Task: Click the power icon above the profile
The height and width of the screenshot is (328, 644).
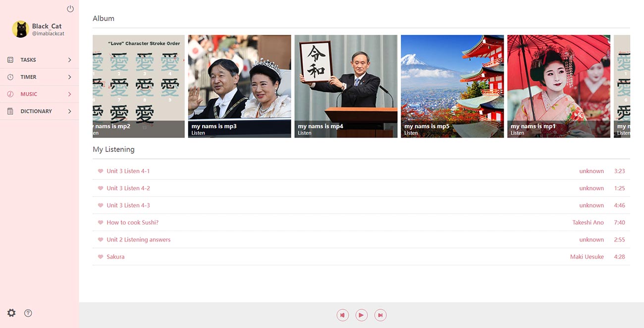Action: (x=70, y=9)
